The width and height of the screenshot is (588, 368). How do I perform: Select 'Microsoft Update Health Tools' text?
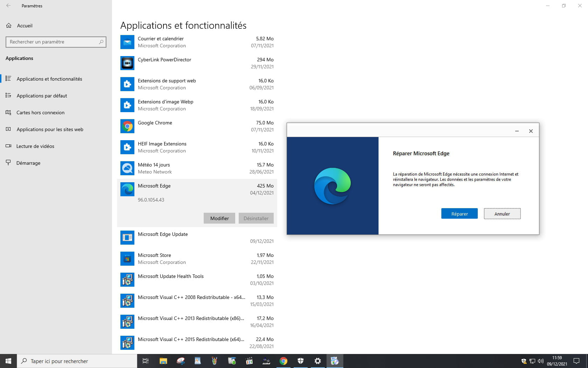click(171, 276)
